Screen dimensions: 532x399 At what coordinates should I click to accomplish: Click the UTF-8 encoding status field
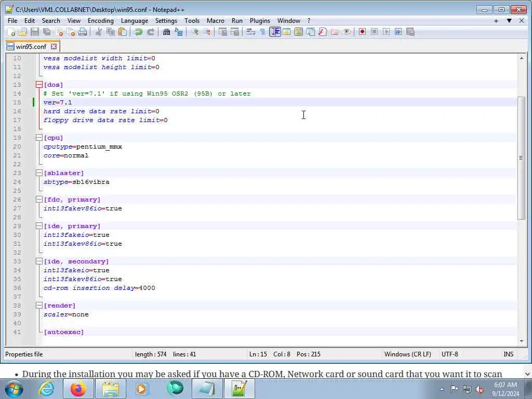pyautogui.click(x=449, y=354)
